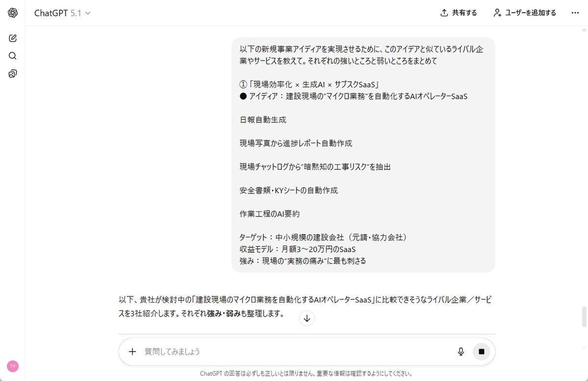
Task: Stop the response with the square button
Action: pos(482,352)
